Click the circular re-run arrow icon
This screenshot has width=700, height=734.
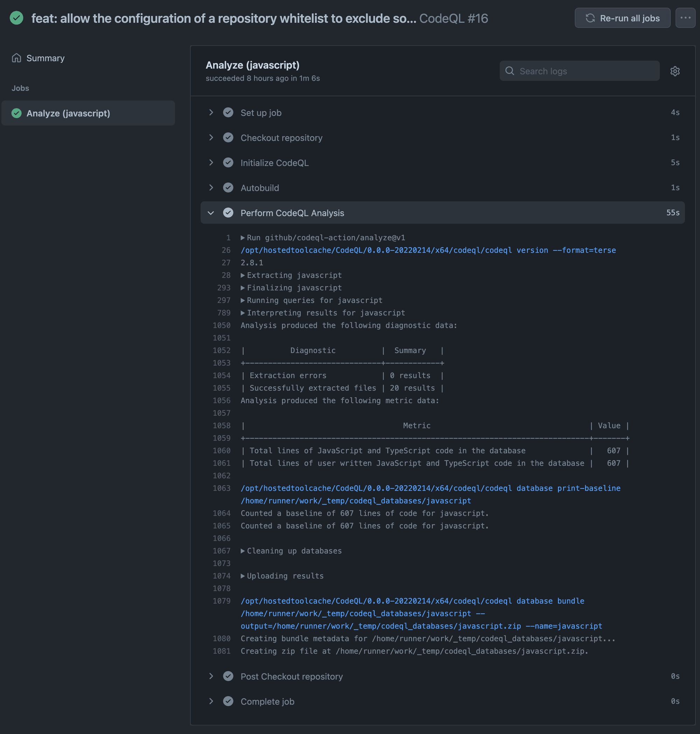click(591, 18)
